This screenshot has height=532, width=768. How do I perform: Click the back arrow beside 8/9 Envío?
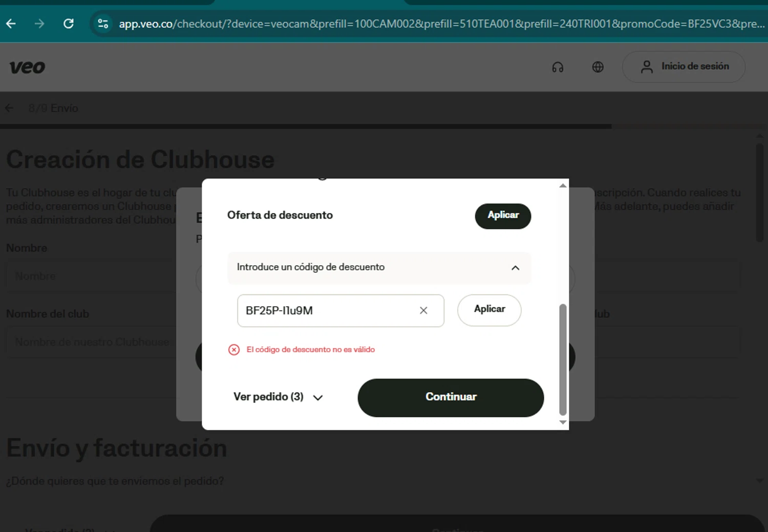tap(9, 108)
